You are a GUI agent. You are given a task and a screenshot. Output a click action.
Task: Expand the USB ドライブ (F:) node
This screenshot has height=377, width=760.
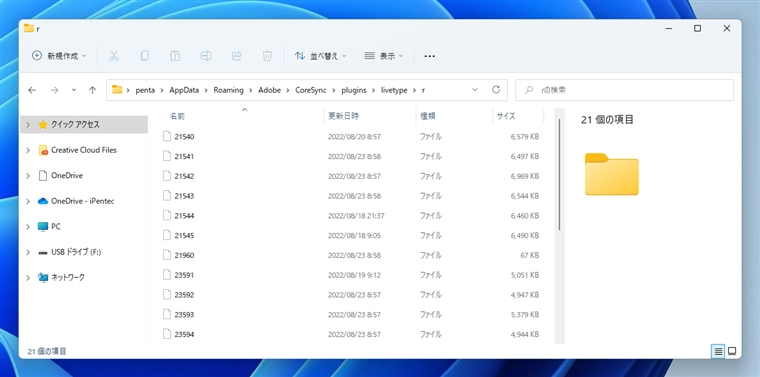28,252
